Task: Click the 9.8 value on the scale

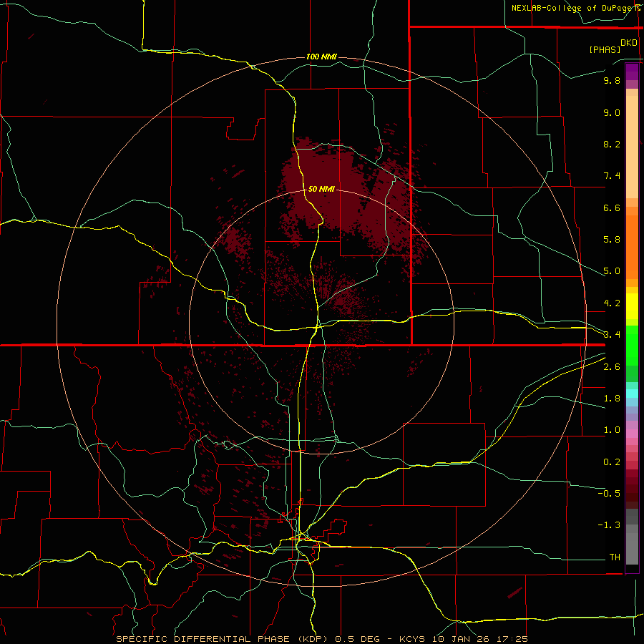Action: click(x=612, y=80)
